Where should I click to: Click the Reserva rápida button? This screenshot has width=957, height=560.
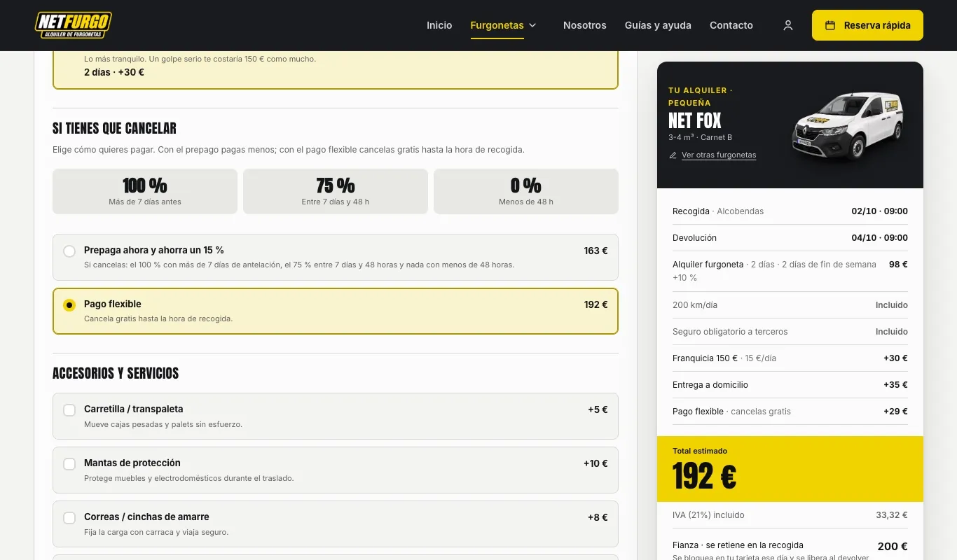[x=867, y=25]
